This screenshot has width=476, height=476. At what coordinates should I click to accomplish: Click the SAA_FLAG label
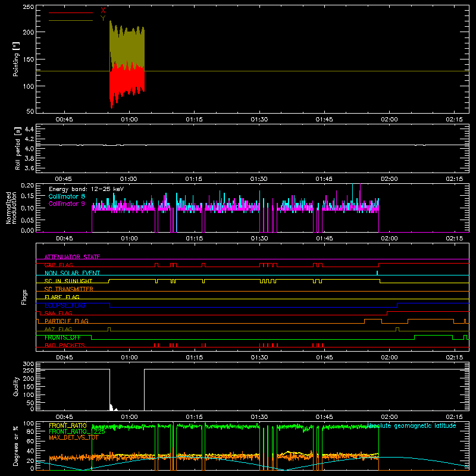(58, 313)
